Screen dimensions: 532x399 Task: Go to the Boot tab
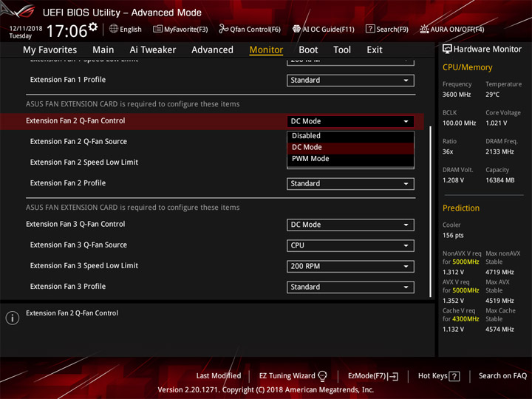tap(308, 50)
